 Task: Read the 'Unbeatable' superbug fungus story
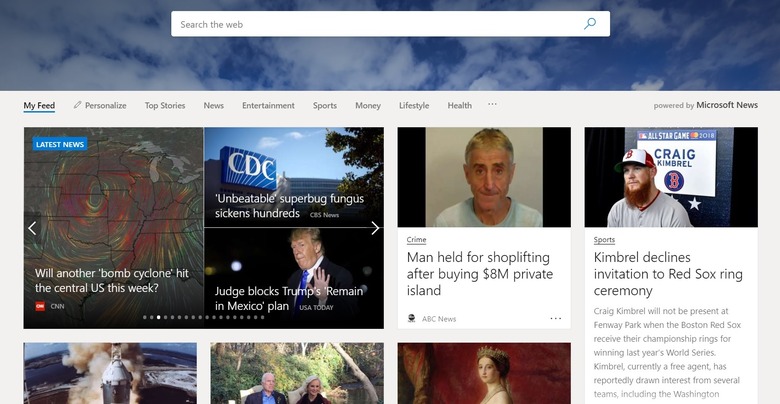coord(290,206)
